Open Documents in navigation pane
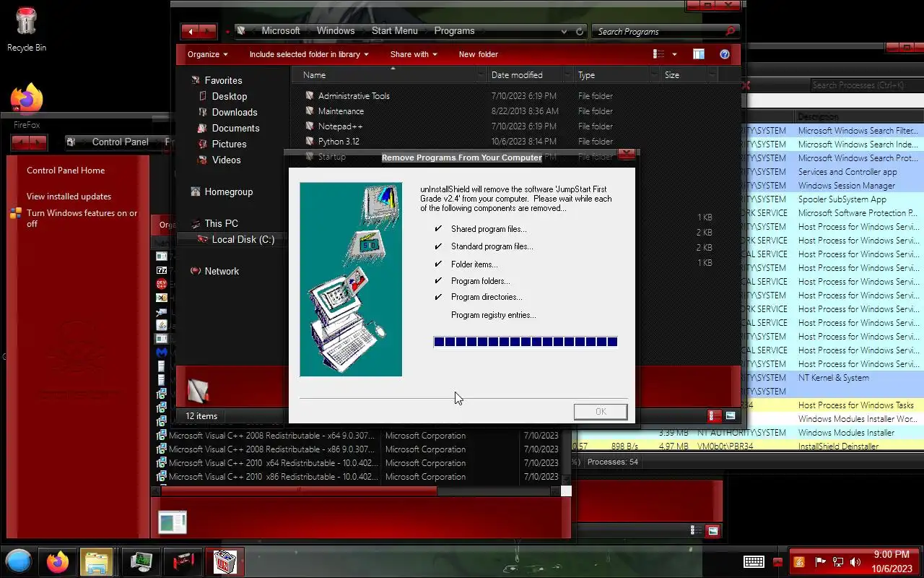 235,128
